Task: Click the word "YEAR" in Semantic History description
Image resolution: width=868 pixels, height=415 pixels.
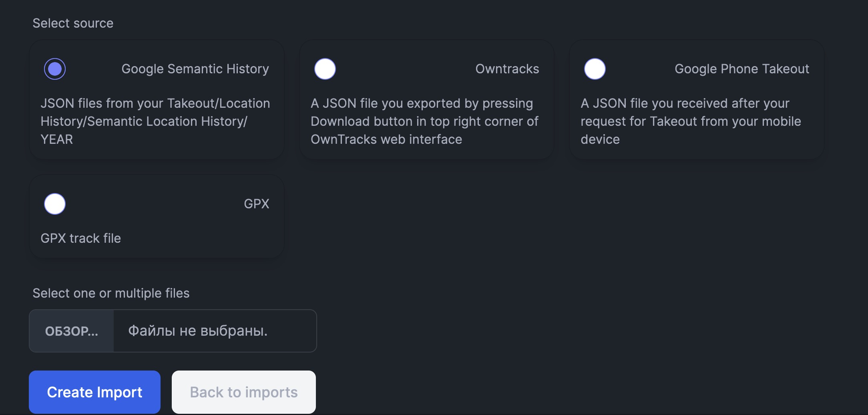Action: point(57,139)
